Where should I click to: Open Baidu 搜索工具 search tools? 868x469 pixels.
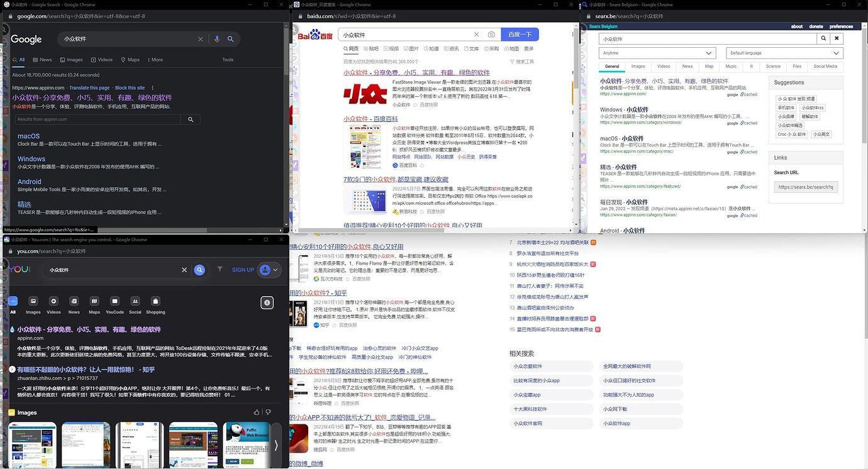522,62
